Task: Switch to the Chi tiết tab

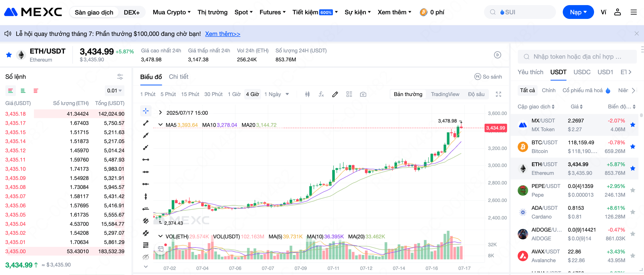Action: point(178,76)
